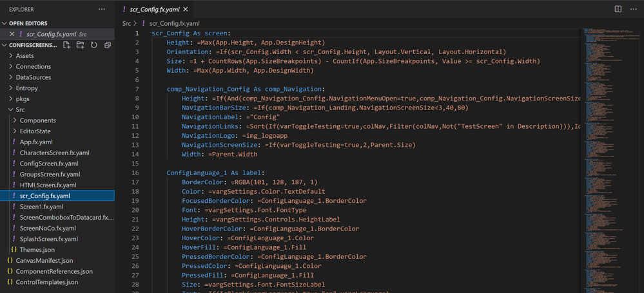This screenshot has width=644, height=293.
Task: Open CharactersScreen.fx.yaml file
Action: (54, 153)
